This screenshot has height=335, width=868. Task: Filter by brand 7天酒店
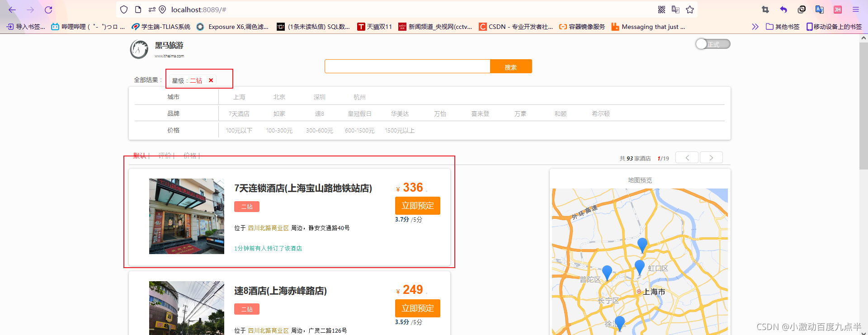[x=239, y=114]
